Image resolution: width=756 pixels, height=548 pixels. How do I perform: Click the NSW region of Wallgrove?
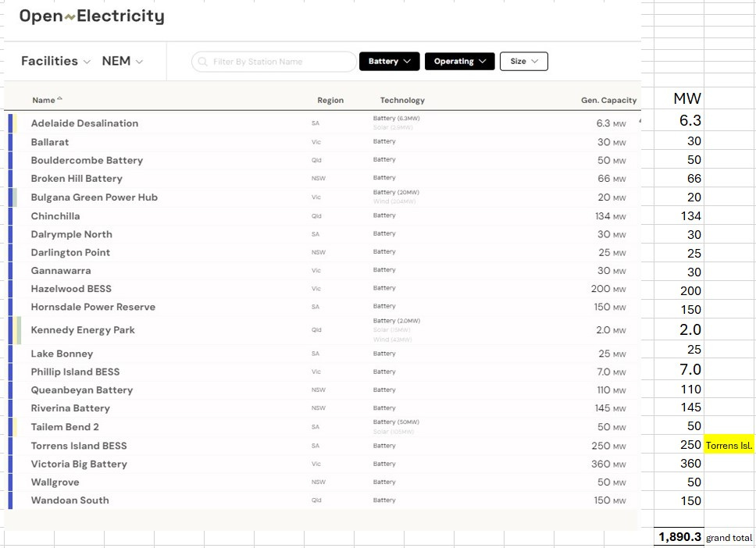click(318, 482)
